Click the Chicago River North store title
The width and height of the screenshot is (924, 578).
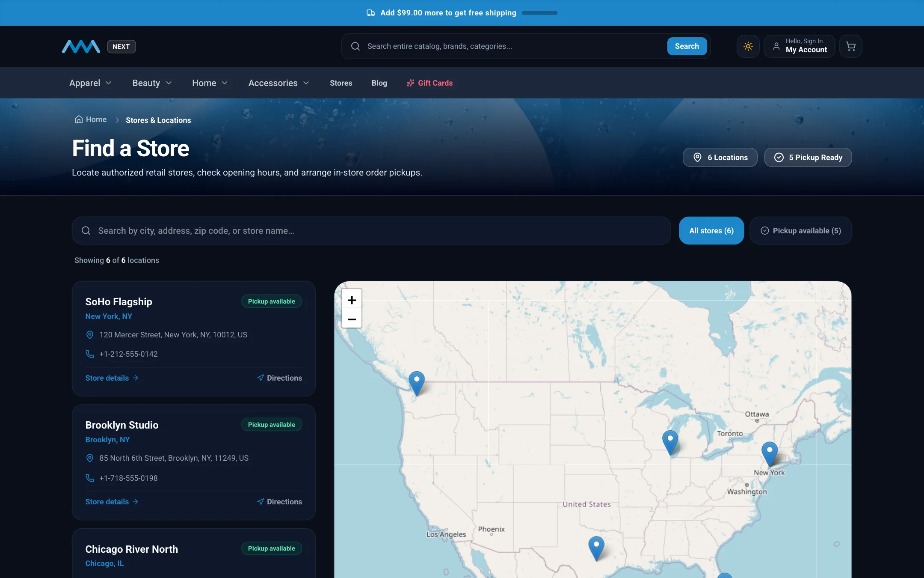[131, 549]
